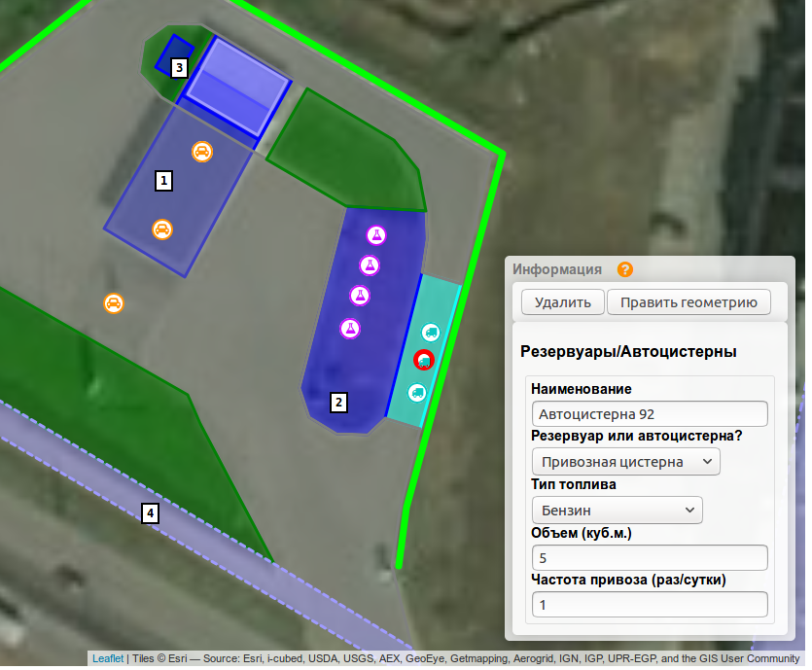Viewport: 812px width, 670px height.
Task: Select the topmost magenta flask marker
Action: pos(376,235)
